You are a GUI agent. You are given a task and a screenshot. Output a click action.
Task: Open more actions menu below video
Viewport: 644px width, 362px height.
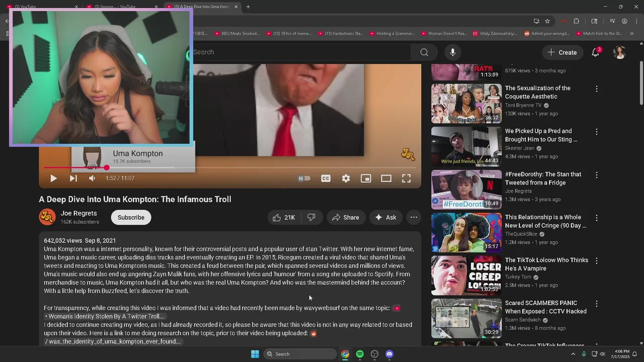pos(414,217)
